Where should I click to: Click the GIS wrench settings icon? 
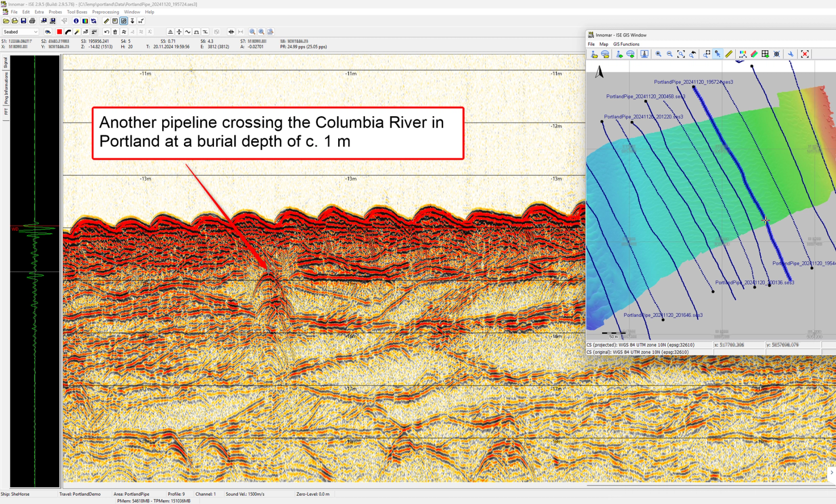(790, 54)
